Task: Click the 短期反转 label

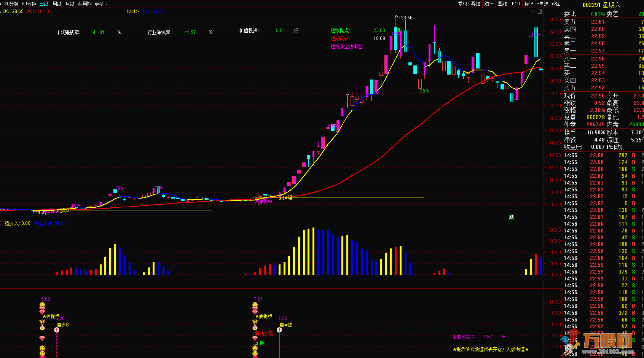Action: click(x=340, y=38)
